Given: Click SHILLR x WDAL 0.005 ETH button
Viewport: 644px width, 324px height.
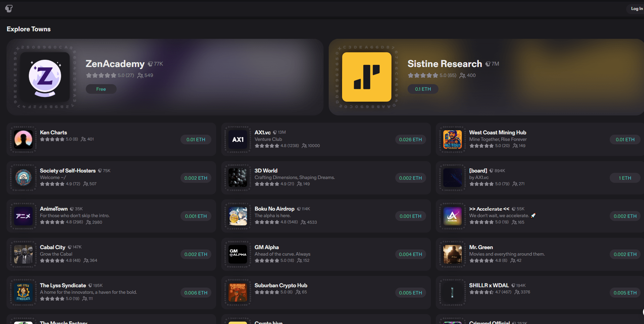Looking at the screenshot, I should pos(625,293).
